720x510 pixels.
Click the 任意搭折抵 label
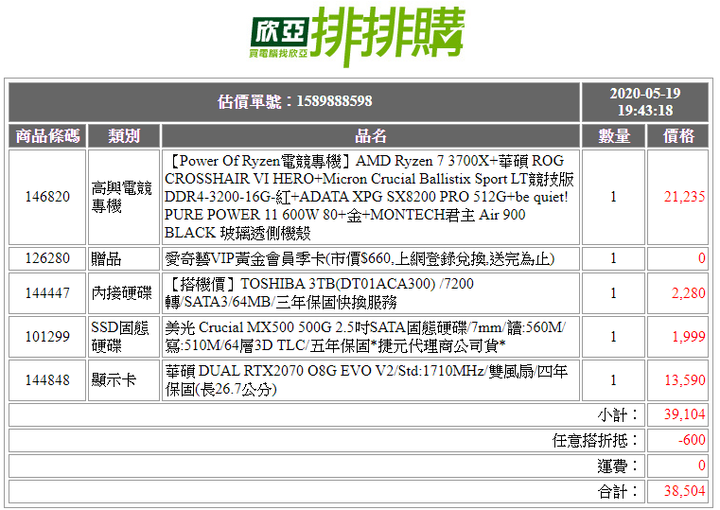point(596,441)
